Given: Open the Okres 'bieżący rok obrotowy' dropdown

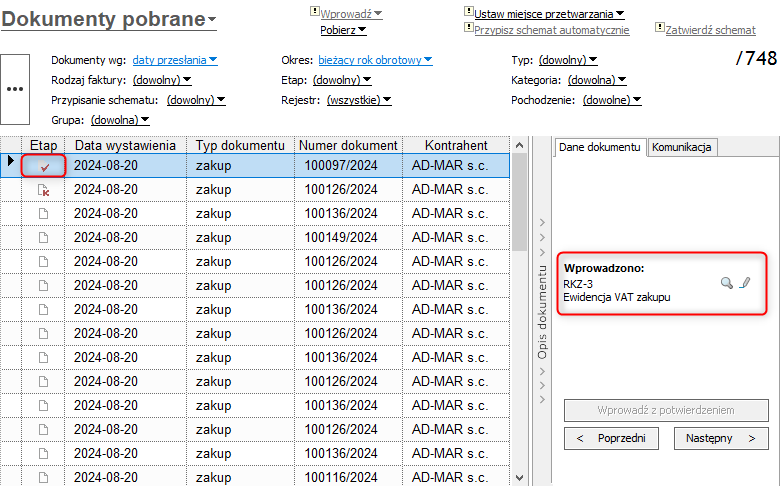Looking at the screenshot, I should click(x=375, y=60).
